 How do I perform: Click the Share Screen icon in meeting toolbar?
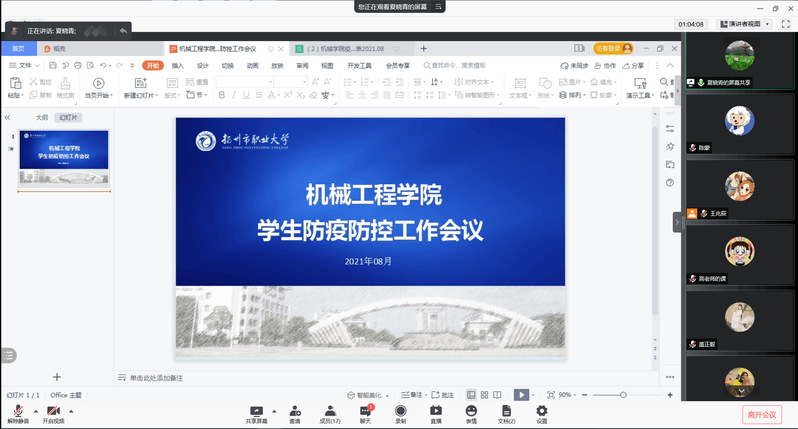(256, 410)
